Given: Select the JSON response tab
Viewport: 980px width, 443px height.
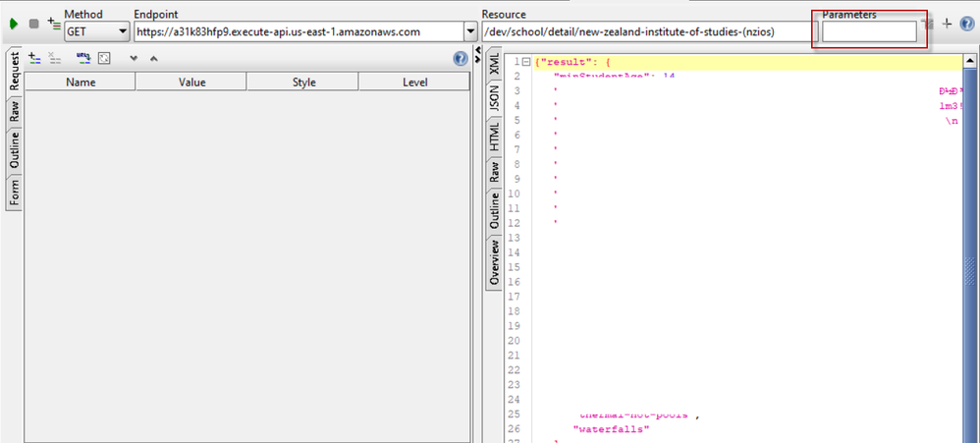Looking at the screenshot, I should click(x=494, y=98).
